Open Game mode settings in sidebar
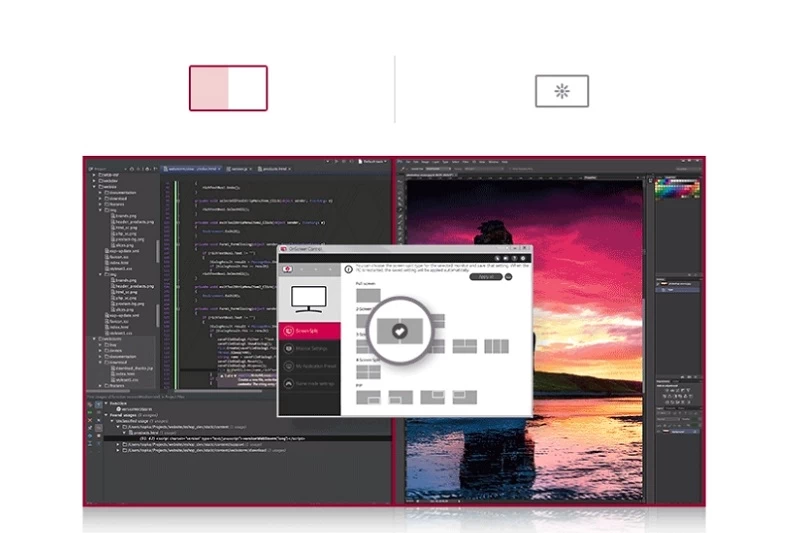800x533 pixels. click(x=309, y=384)
